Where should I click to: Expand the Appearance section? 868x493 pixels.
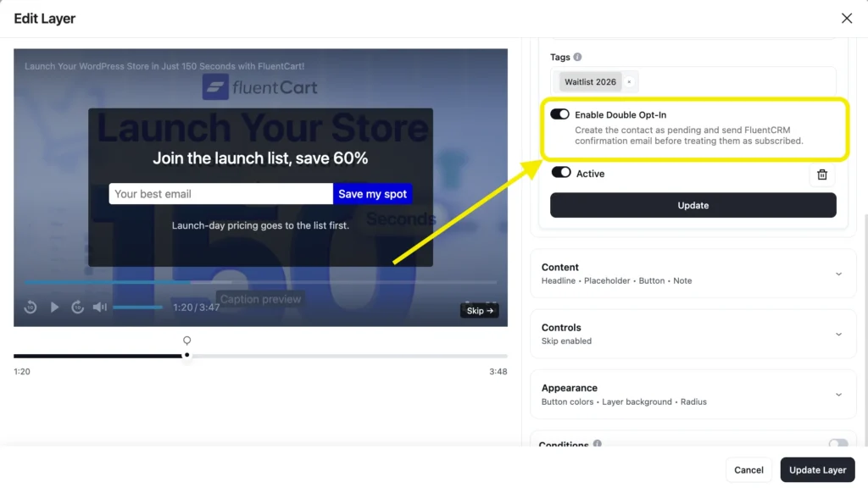[x=693, y=395]
